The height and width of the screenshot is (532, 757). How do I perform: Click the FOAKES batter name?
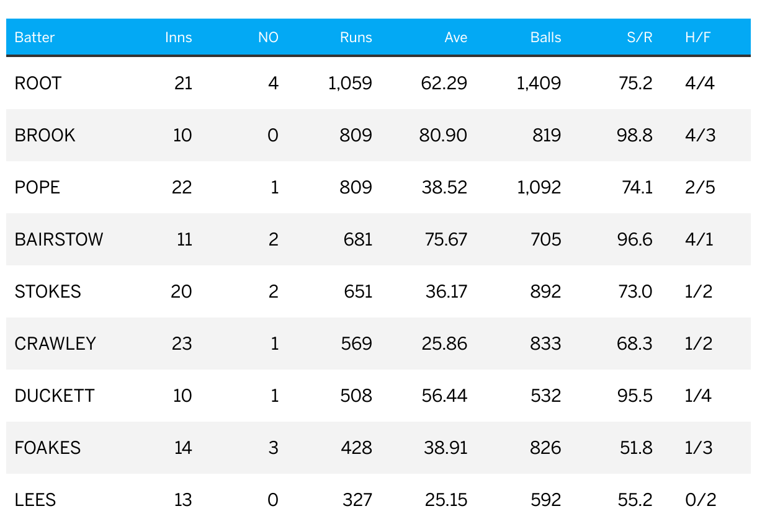tap(48, 448)
